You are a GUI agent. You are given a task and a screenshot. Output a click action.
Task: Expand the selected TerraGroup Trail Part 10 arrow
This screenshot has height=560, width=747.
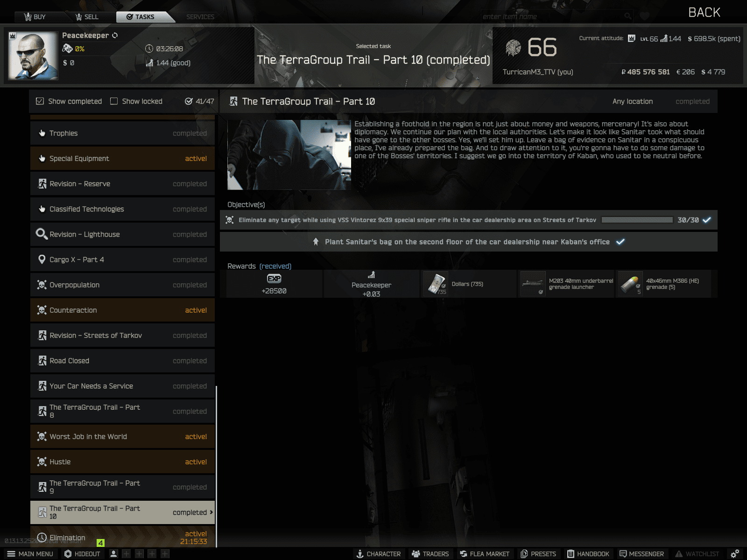[211, 512]
